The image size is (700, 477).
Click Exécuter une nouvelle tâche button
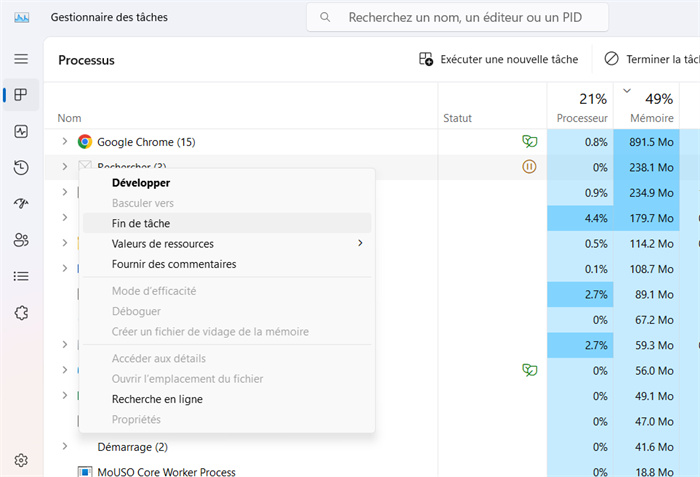pos(498,59)
